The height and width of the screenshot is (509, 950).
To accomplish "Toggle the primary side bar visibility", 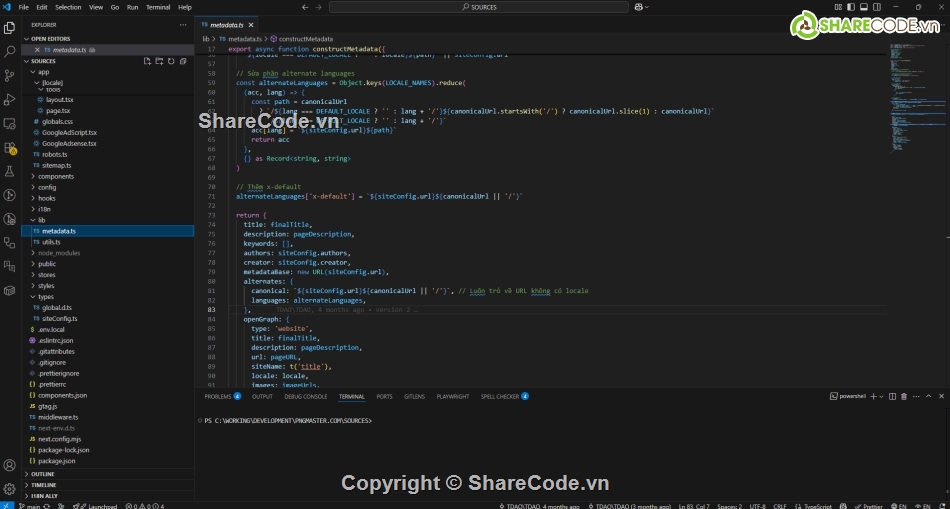I will tap(849, 7).
